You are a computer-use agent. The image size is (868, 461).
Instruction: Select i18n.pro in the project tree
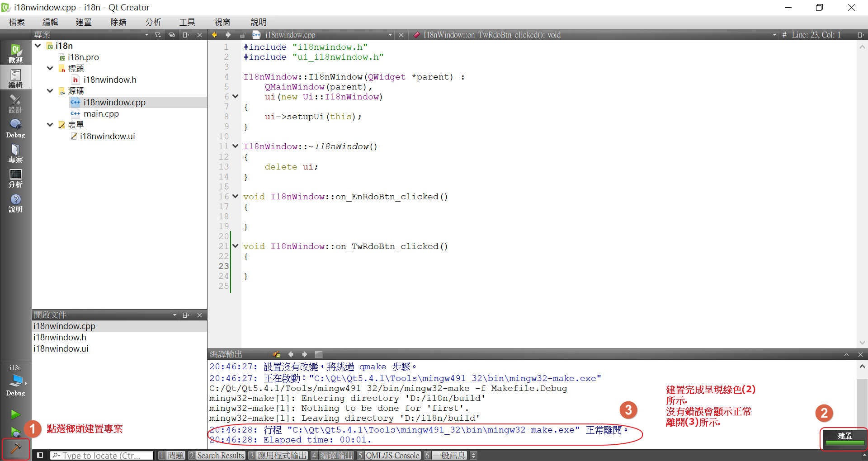tap(83, 57)
